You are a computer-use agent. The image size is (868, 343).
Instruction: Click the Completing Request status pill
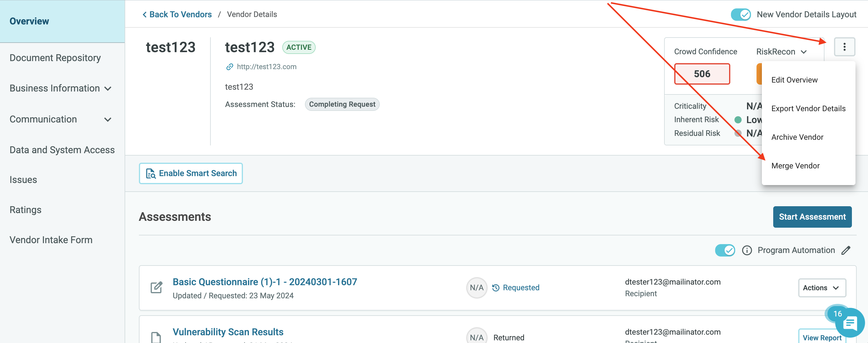point(342,105)
